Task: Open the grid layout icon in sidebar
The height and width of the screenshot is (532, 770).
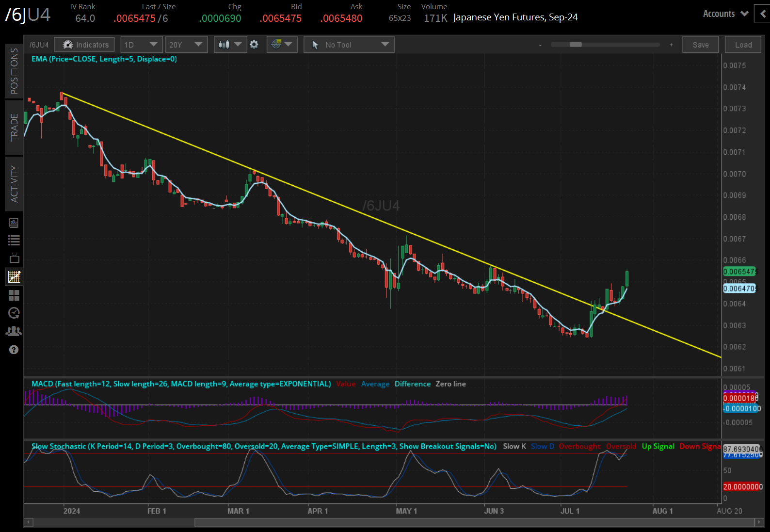Action: coord(14,295)
